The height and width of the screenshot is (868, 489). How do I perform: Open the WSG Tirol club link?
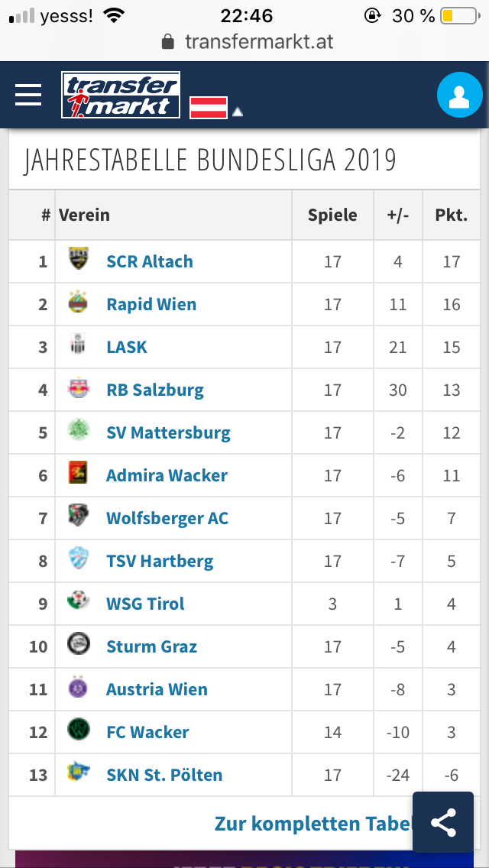(145, 604)
